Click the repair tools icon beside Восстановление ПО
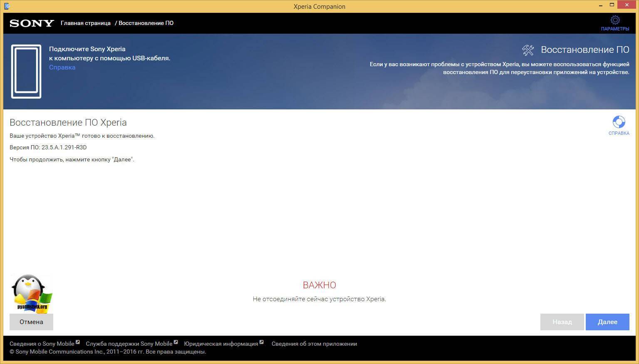639x364 pixels. coord(528,50)
